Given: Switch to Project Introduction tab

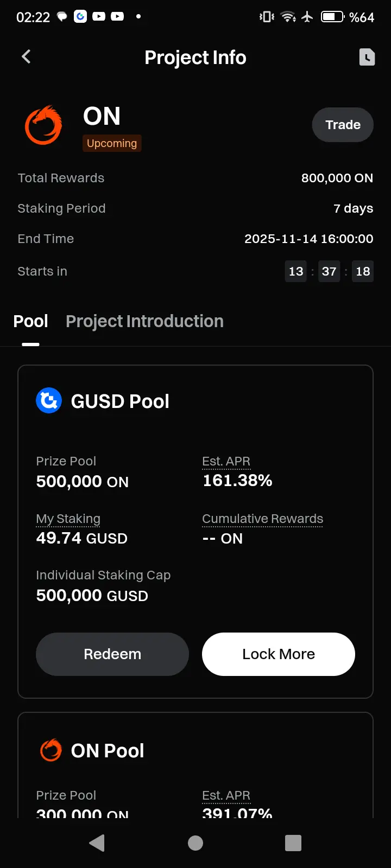Looking at the screenshot, I should click(144, 321).
